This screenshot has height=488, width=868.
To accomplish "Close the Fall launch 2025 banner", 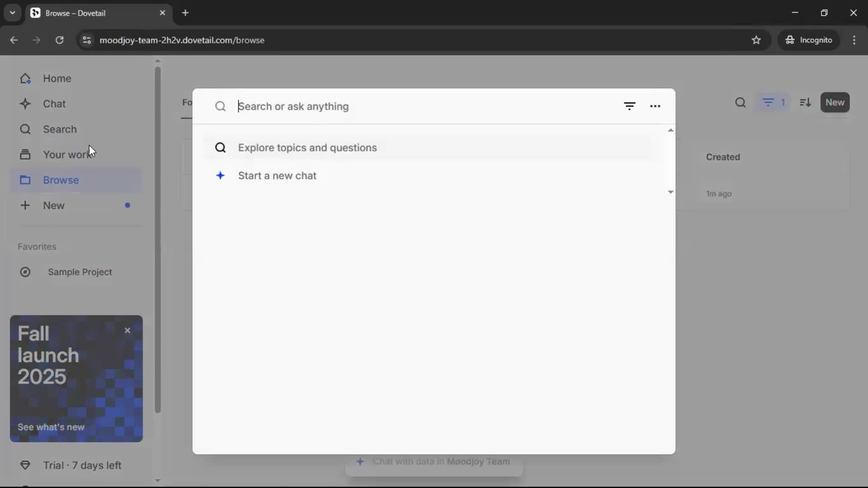I will pos(127,330).
